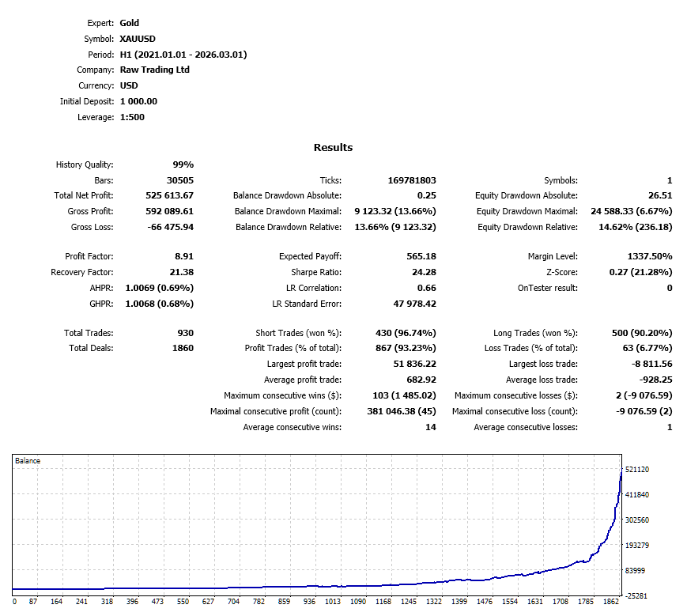Select the Expert name Gold
This screenshot has height=616, width=687.
tap(129, 23)
